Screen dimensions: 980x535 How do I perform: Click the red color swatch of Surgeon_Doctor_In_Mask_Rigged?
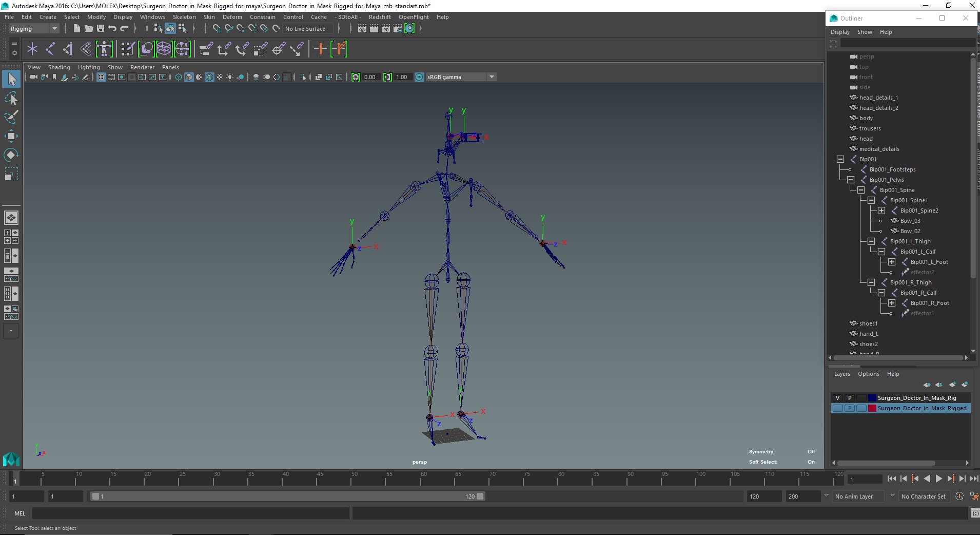[872, 408]
